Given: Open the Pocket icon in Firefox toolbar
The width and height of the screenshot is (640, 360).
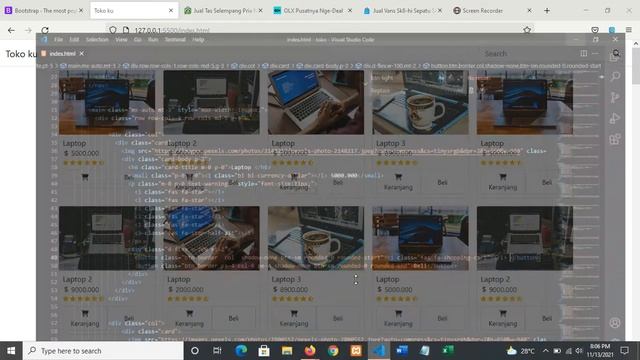Looking at the screenshot, I should click(595, 30).
